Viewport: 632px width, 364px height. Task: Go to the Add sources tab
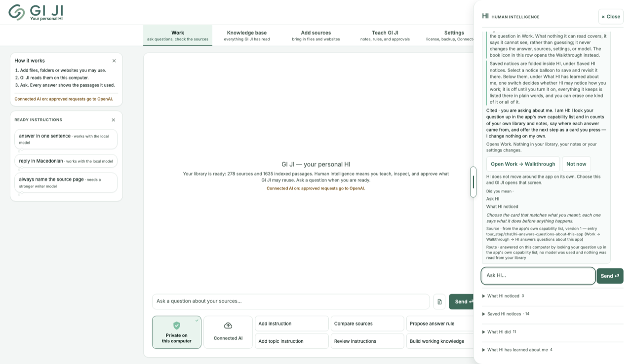click(x=316, y=36)
